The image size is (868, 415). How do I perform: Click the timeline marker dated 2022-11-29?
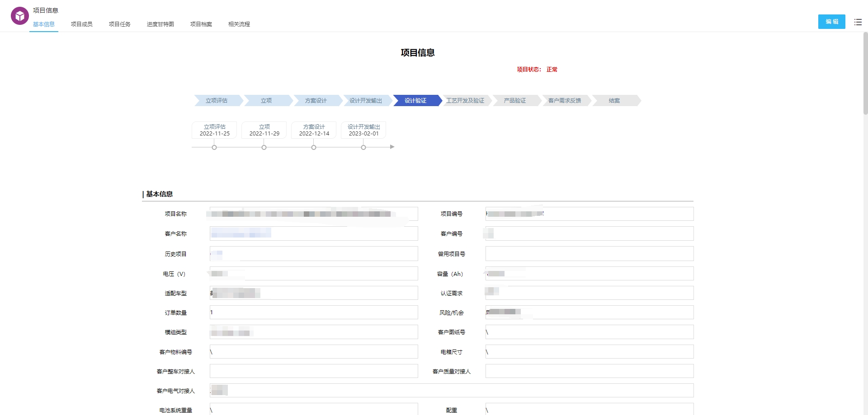[264, 147]
